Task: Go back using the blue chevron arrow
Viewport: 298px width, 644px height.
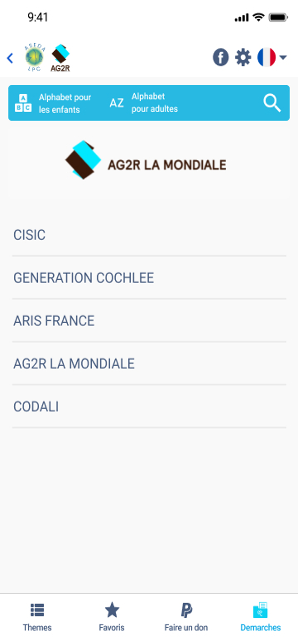Action: click(x=10, y=58)
